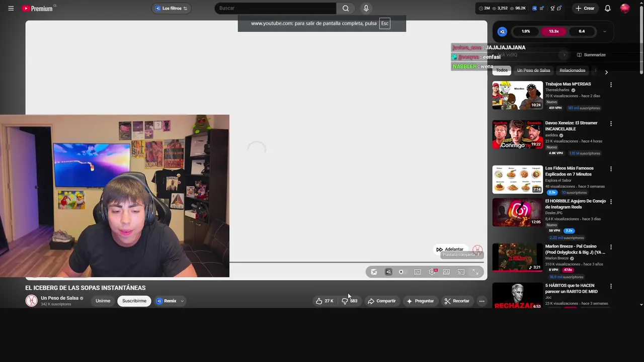The height and width of the screenshot is (362, 644).
Task: Click the Unirme button
Action: [103, 301]
